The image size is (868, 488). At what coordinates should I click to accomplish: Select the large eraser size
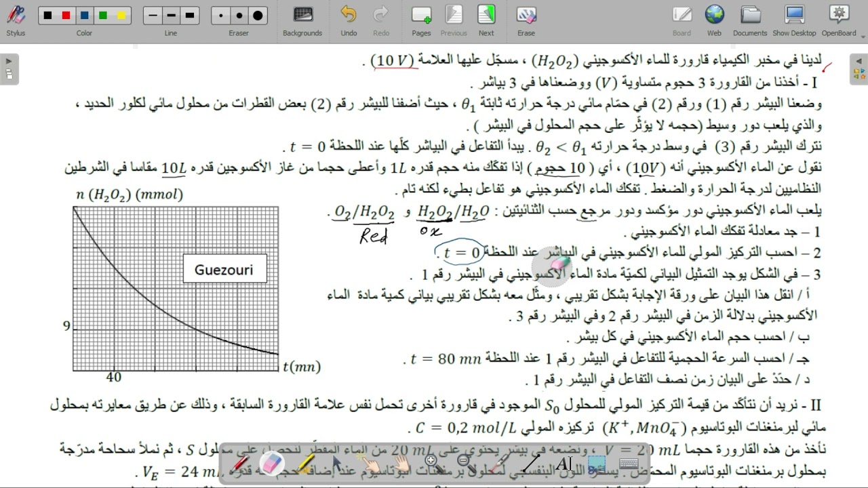pos(257,15)
